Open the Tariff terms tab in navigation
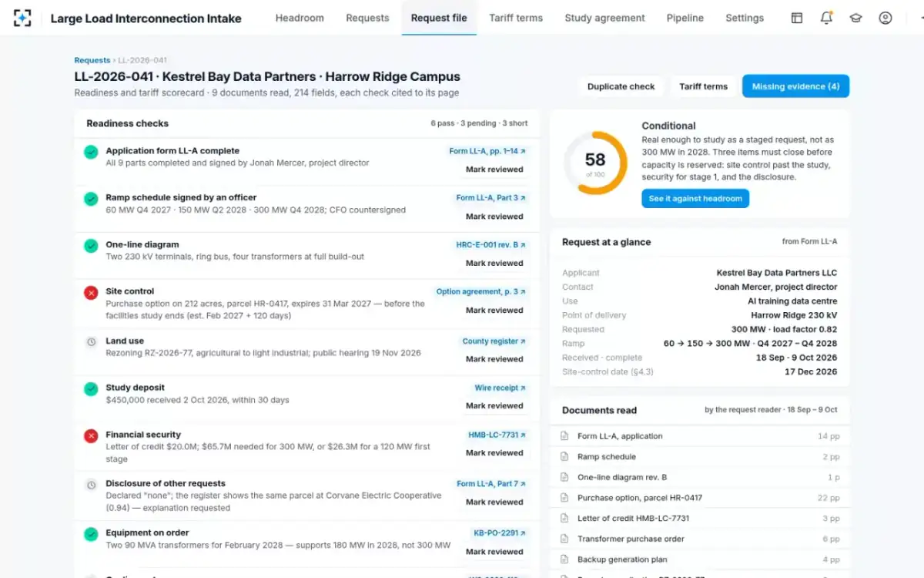This screenshot has height=578, width=924. 516,18
